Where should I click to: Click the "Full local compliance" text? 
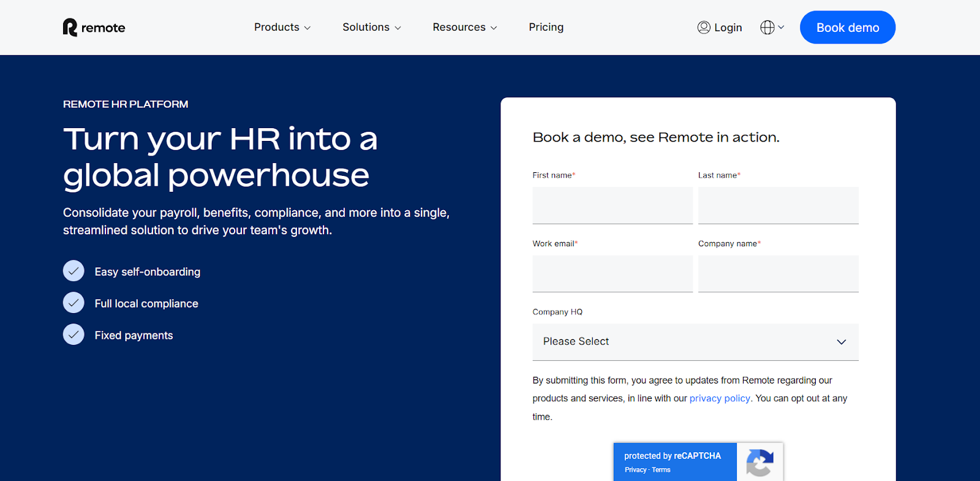pyautogui.click(x=146, y=303)
